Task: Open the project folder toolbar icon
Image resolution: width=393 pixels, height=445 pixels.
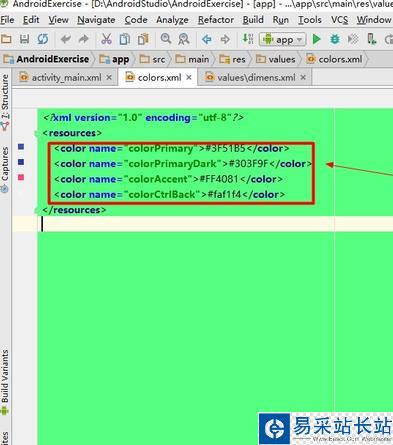Action: coord(6,39)
